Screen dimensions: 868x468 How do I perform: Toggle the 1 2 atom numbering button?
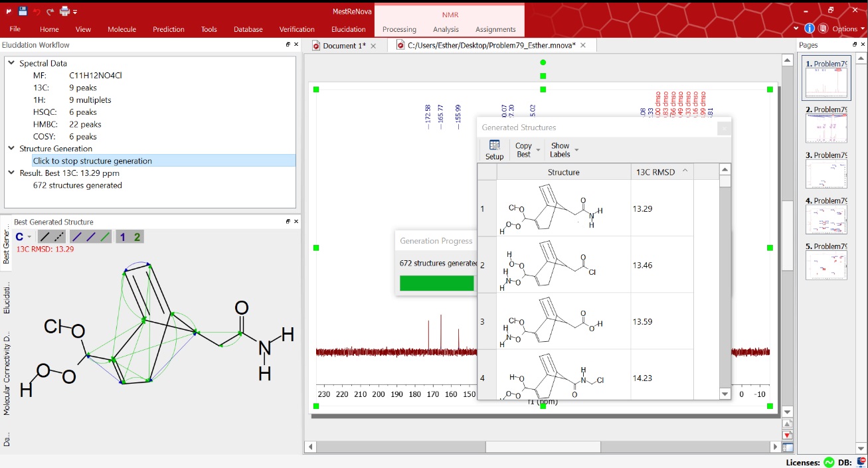tap(130, 237)
